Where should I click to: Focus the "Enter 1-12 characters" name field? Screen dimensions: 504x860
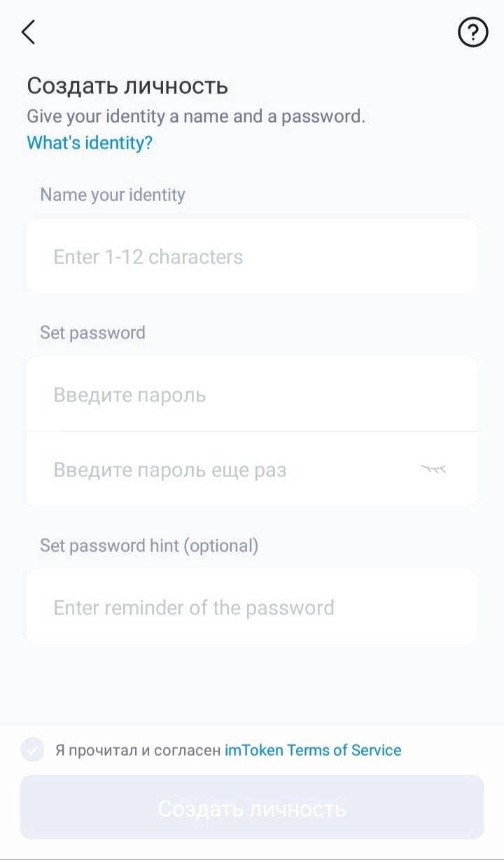pyautogui.click(x=252, y=256)
